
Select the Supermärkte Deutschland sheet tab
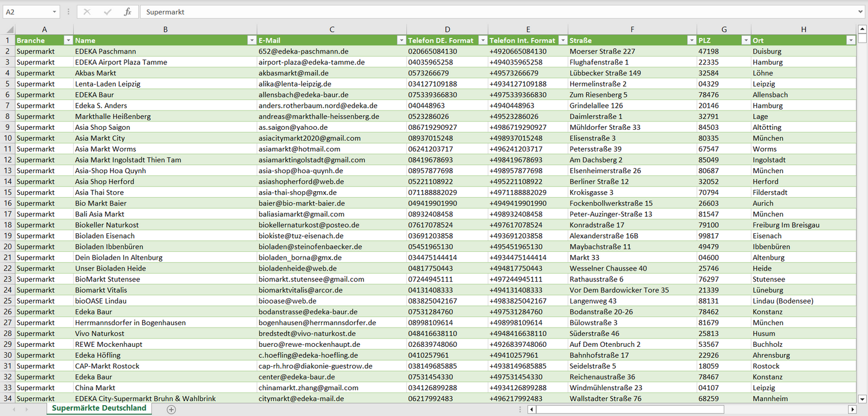[99, 408]
